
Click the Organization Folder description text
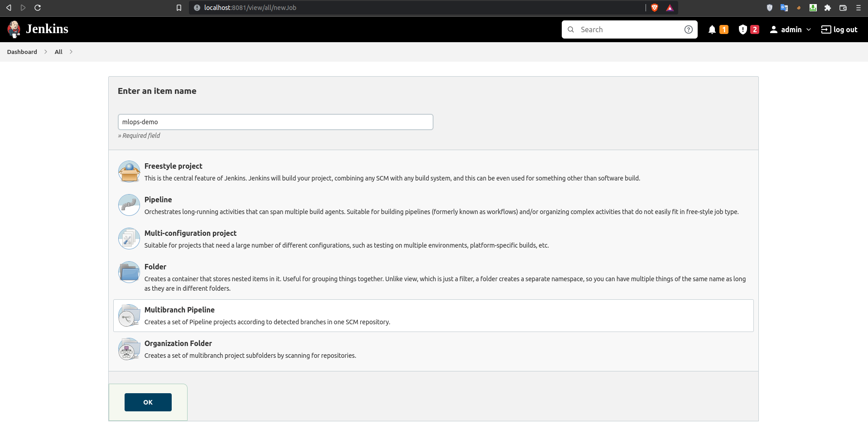pyautogui.click(x=250, y=356)
